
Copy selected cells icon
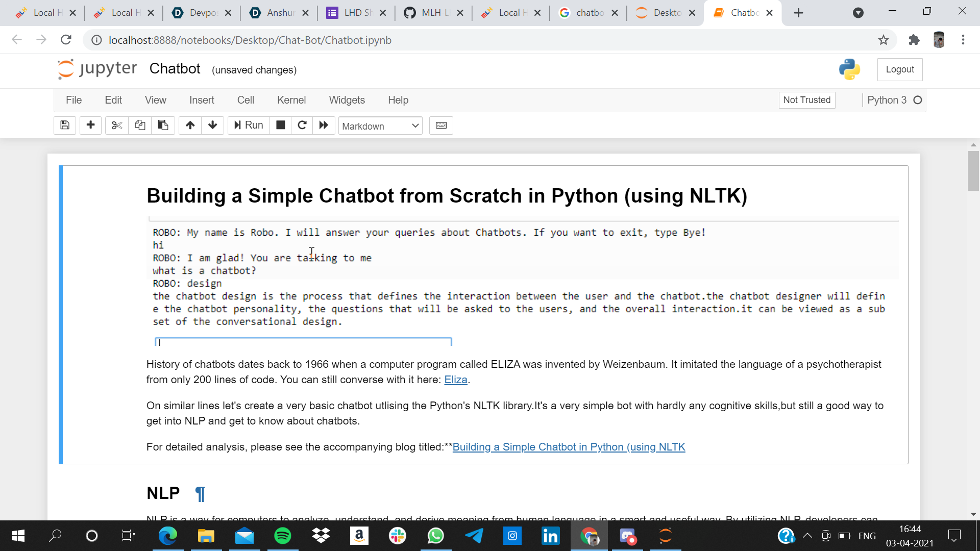(140, 126)
